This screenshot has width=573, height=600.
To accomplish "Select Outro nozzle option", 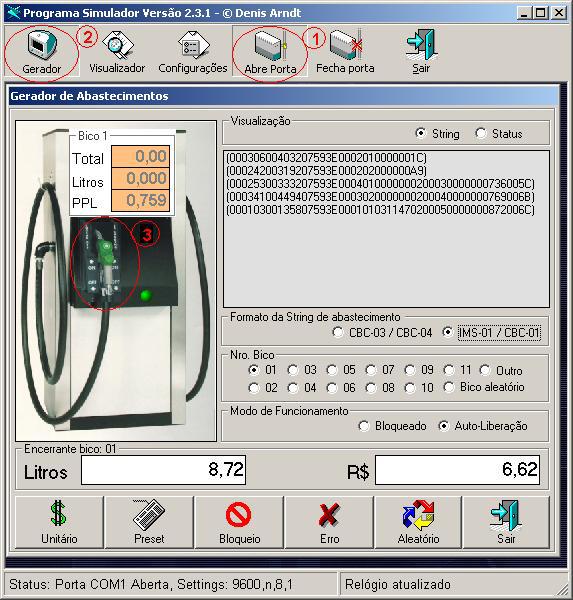I will click(x=501, y=370).
